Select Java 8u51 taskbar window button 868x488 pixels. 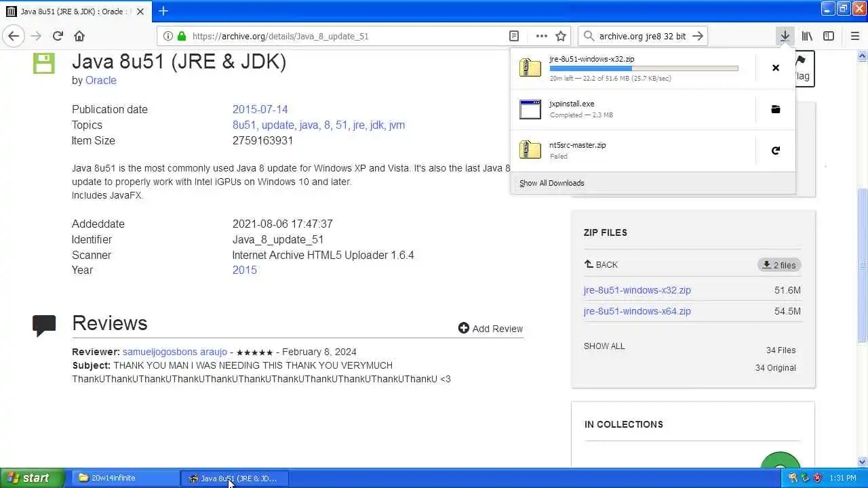235,478
